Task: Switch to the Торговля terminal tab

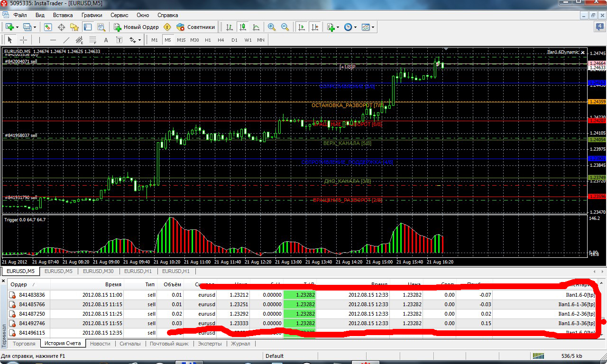Action: click(x=24, y=344)
